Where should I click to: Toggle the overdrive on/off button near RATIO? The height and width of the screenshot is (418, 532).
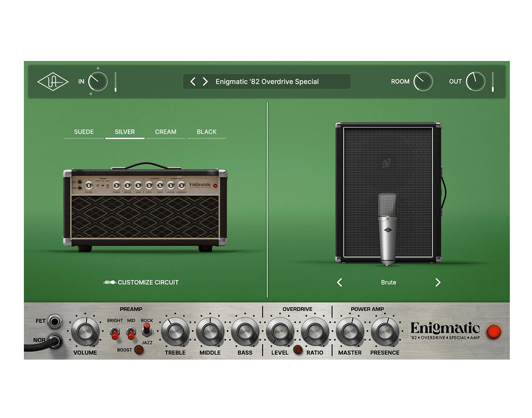tap(298, 350)
